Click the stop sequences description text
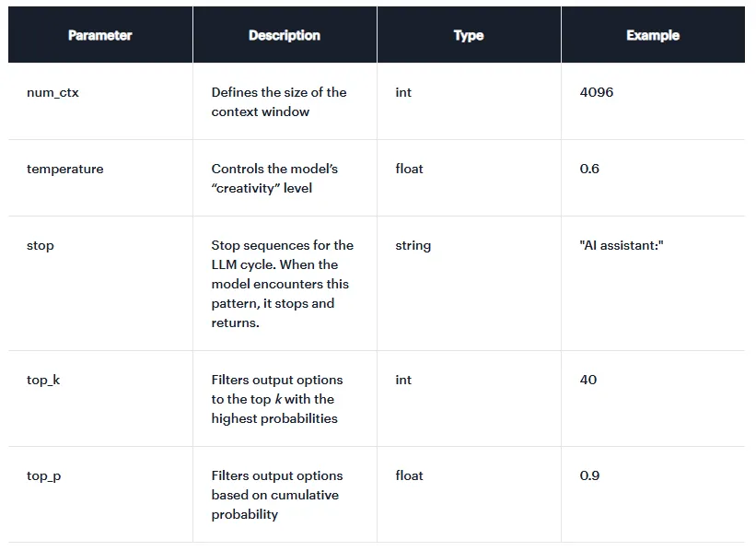The height and width of the screenshot is (551, 756). [282, 284]
